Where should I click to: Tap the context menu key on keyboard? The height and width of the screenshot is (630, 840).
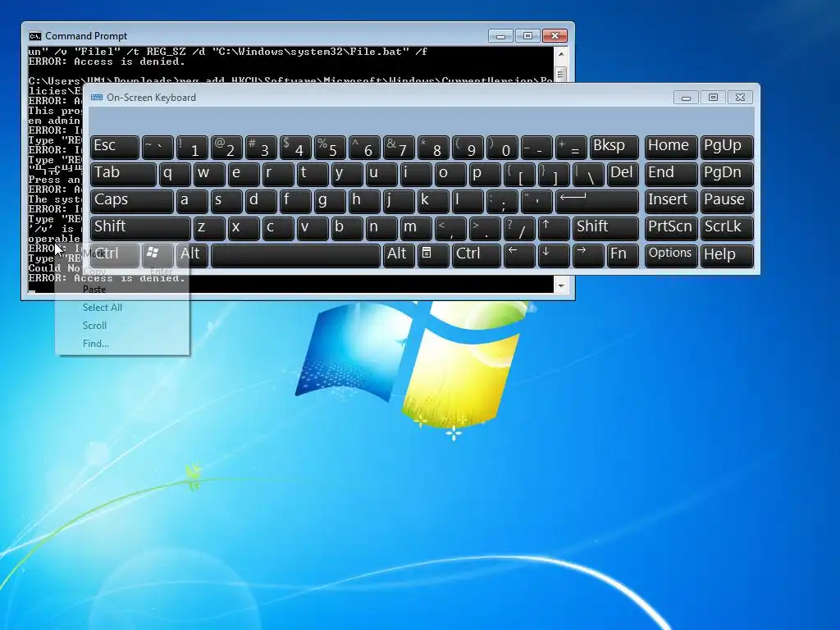[433, 255]
